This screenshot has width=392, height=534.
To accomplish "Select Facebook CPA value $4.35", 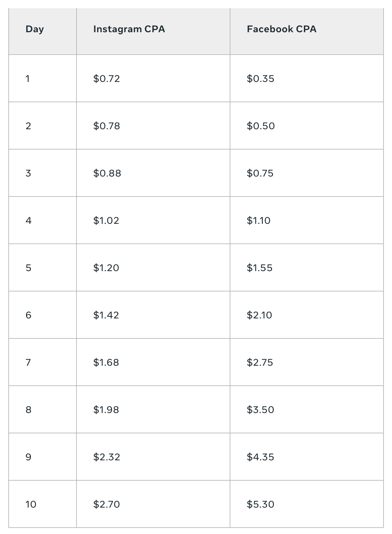I will coord(260,457).
